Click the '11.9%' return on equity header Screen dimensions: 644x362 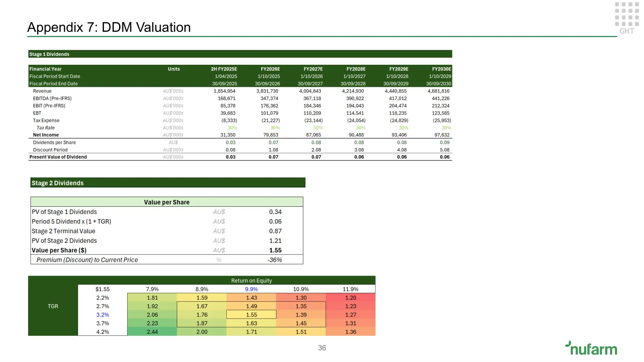(x=351, y=289)
